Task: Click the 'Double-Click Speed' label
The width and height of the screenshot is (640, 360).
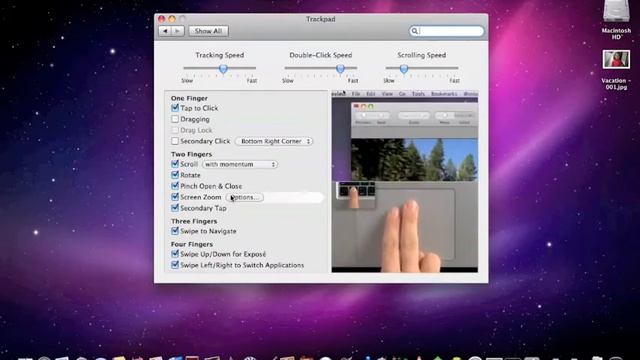Action: [x=321, y=55]
